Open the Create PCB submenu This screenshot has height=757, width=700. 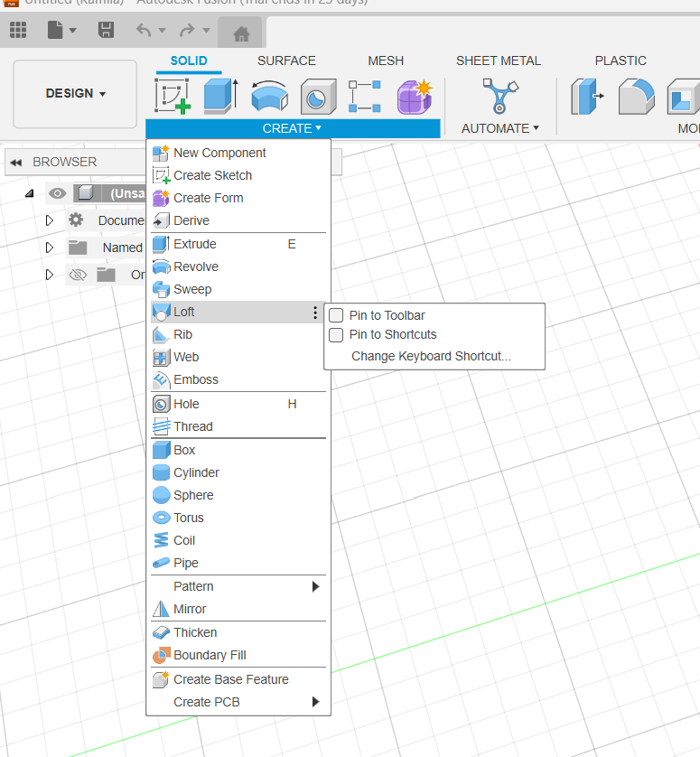point(238,702)
